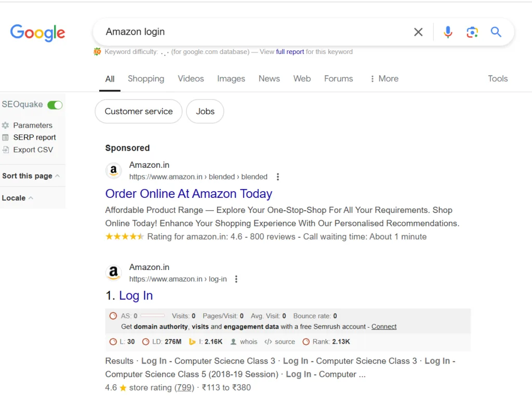Switch to the Images tab
Viewport: 532px width, 405px height.
[x=231, y=79]
